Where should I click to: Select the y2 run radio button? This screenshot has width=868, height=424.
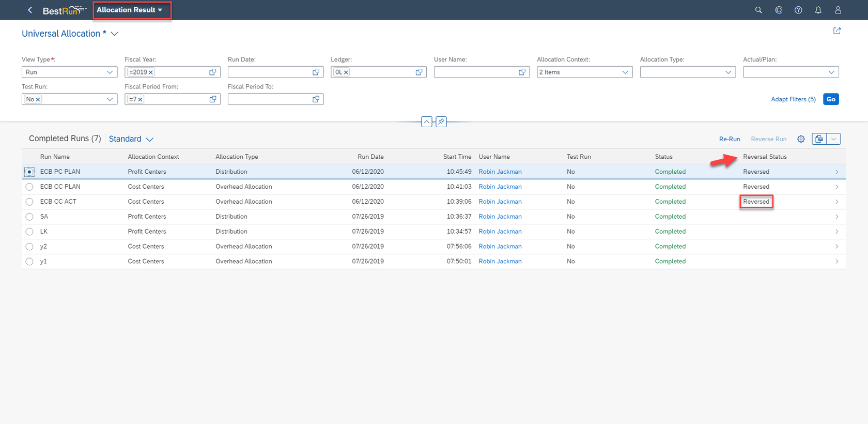pos(29,247)
